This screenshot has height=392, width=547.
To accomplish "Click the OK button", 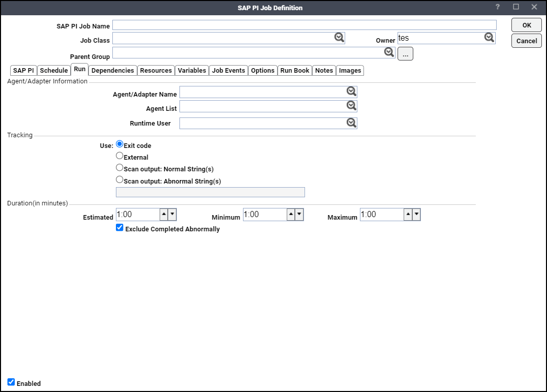I will [x=527, y=25].
